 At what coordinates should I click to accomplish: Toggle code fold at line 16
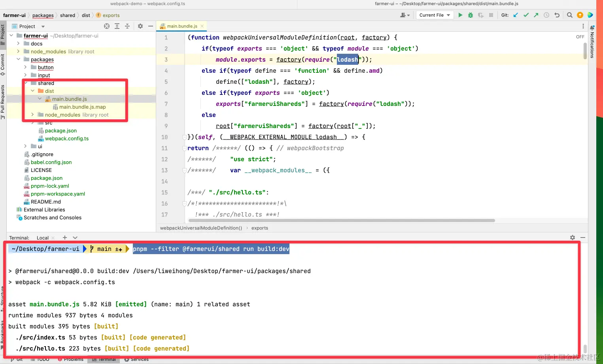coord(185,204)
